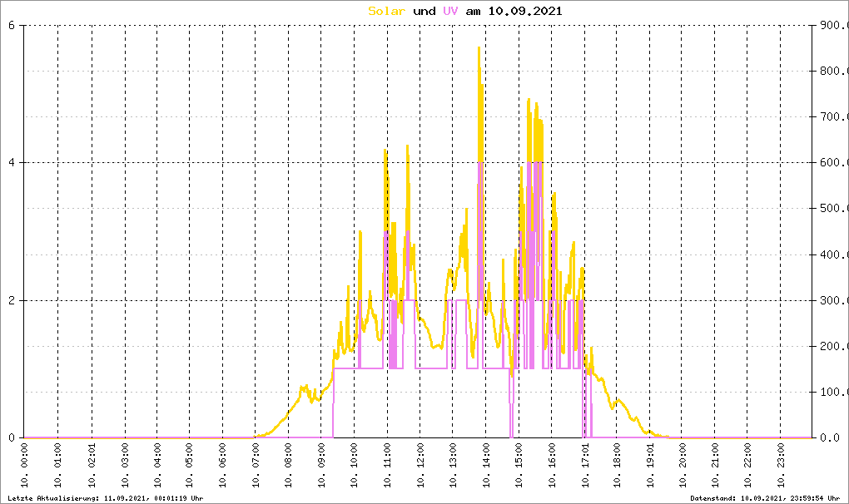Viewport: 849px width, 504px height.
Task: Click time label '10. 19:01' on x-axis
Action: [650, 465]
